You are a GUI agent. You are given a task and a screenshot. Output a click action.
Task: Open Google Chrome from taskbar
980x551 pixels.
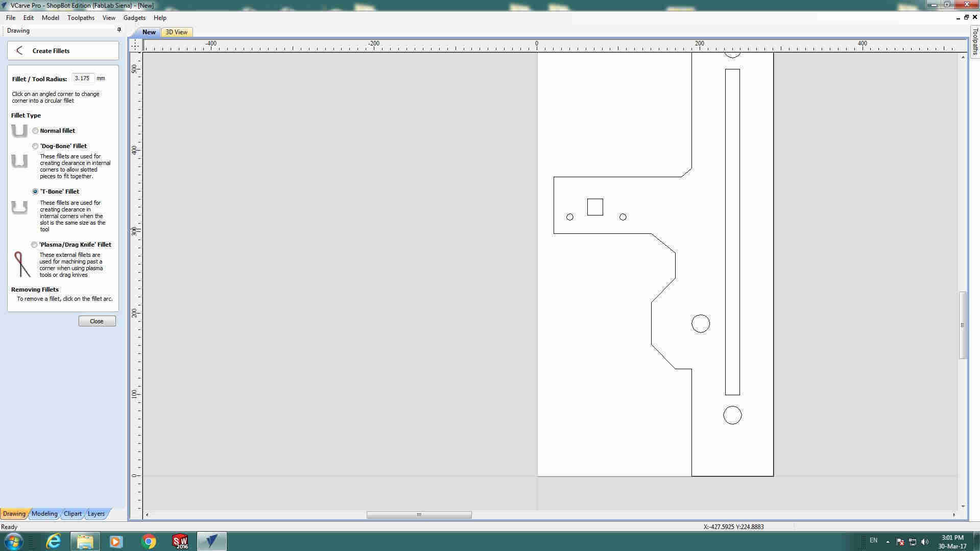(x=149, y=541)
